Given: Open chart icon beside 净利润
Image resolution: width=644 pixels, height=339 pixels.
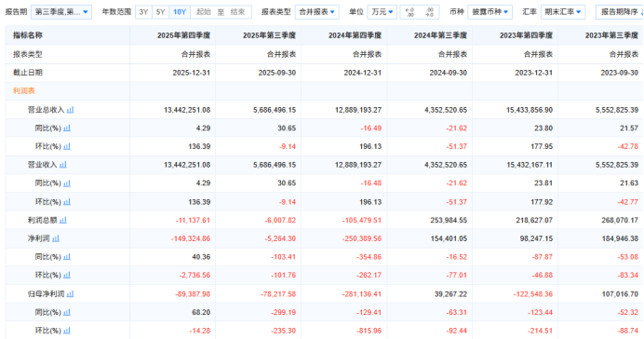Looking at the screenshot, I should pos(56,238).
